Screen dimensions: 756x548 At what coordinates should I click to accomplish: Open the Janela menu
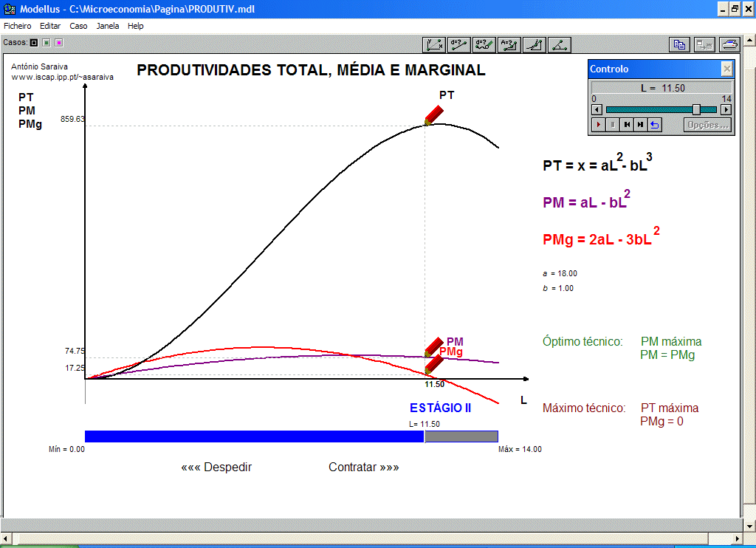[x=108, y=26]
